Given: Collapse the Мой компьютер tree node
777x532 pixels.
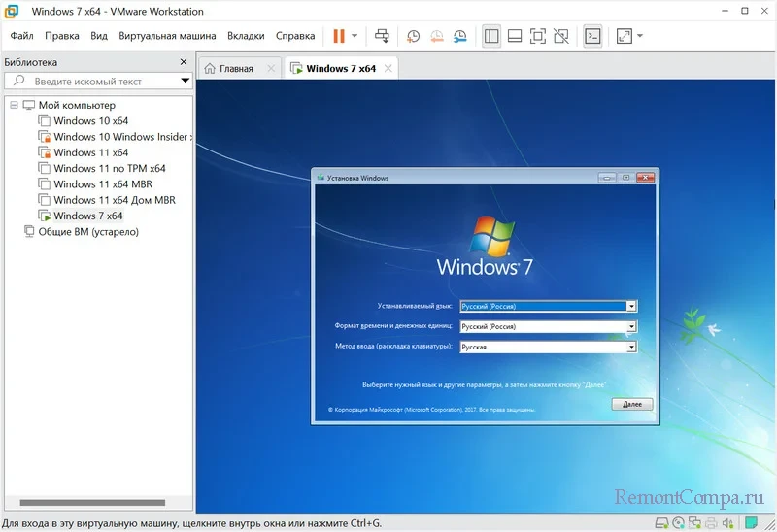Looking at the screenshot, I should pyautogui.click(x=14, y=105).
